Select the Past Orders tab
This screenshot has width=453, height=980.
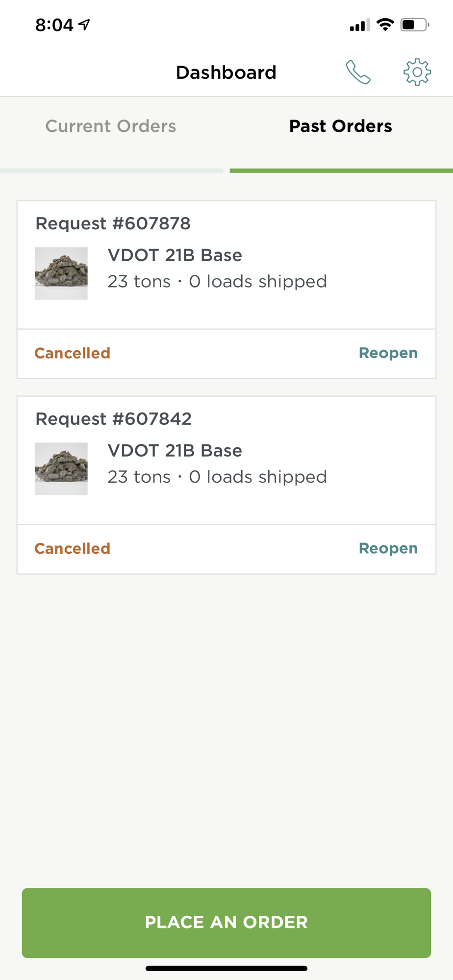pos(341,126)
